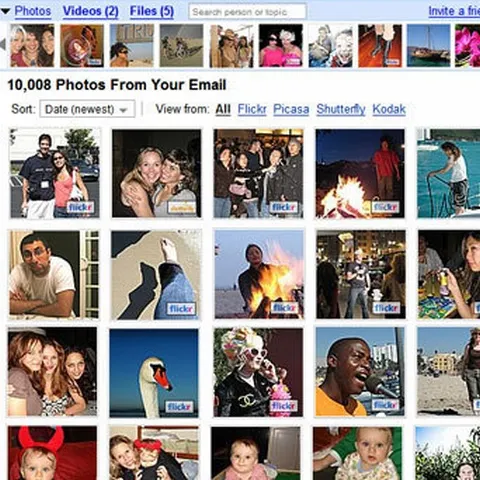This screenshot has height=480, width=480.
Task: Switch to the Videos (2) tab
Action: click(91, 11)
